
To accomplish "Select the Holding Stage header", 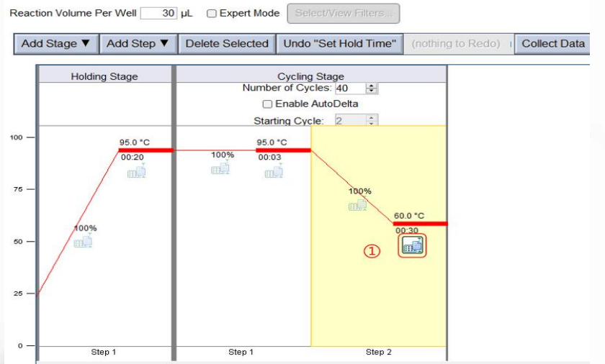I will 104,76.
